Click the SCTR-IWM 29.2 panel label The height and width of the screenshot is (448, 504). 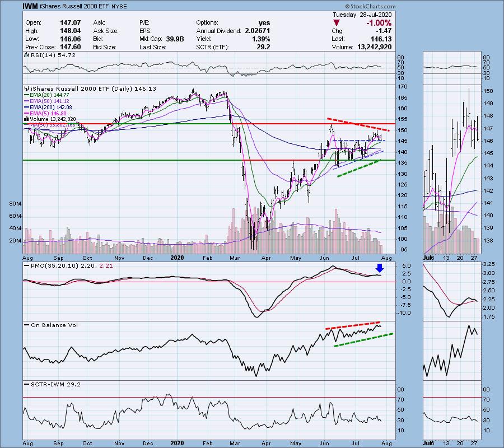(x=55, y=384)
